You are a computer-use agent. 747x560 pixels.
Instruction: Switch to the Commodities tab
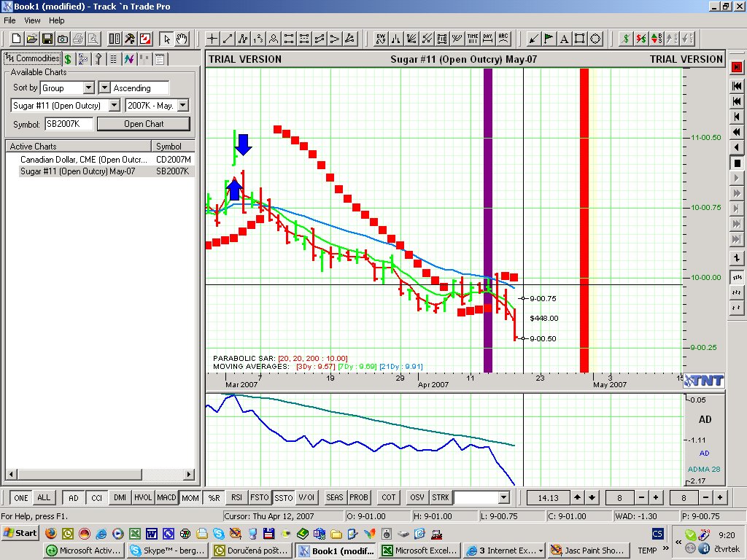tap(32, 58)
